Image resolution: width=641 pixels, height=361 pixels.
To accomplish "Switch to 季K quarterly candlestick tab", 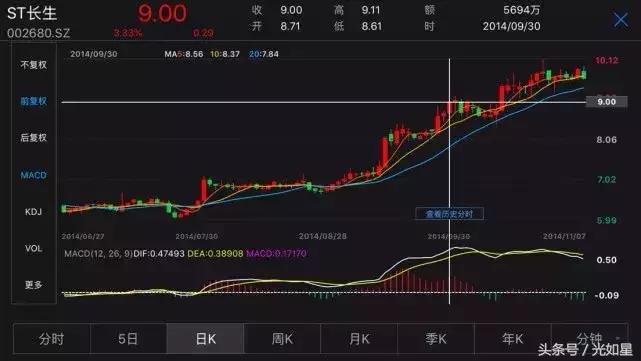I will click(436, 339).
